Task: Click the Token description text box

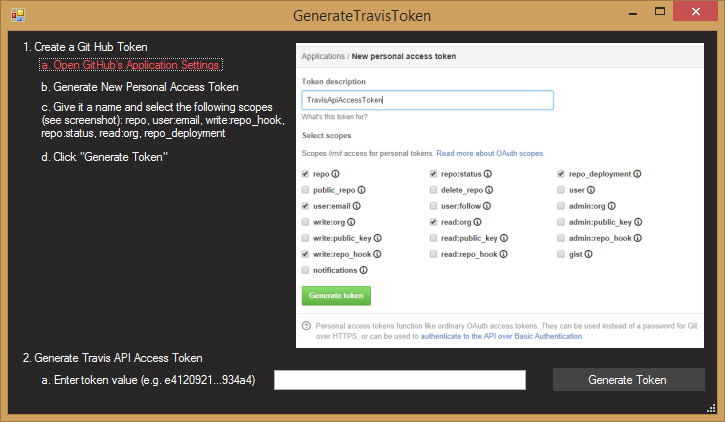Action: [427, 100]
